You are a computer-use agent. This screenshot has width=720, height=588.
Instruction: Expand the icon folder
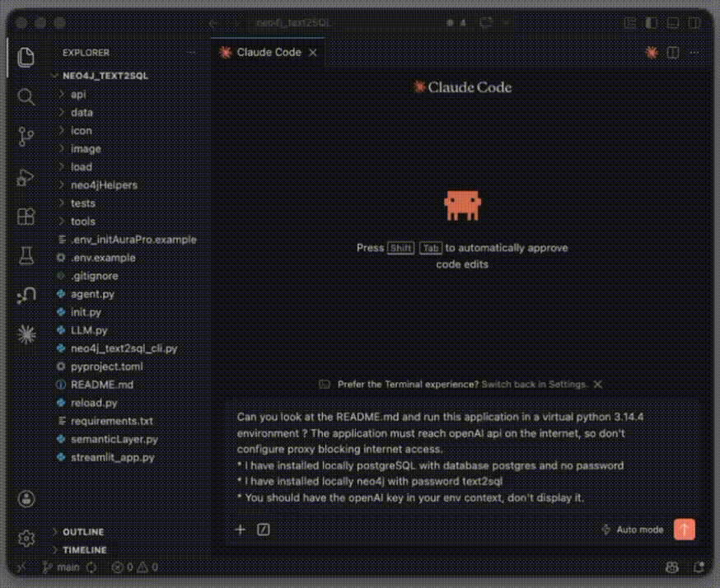pos(82,130)
